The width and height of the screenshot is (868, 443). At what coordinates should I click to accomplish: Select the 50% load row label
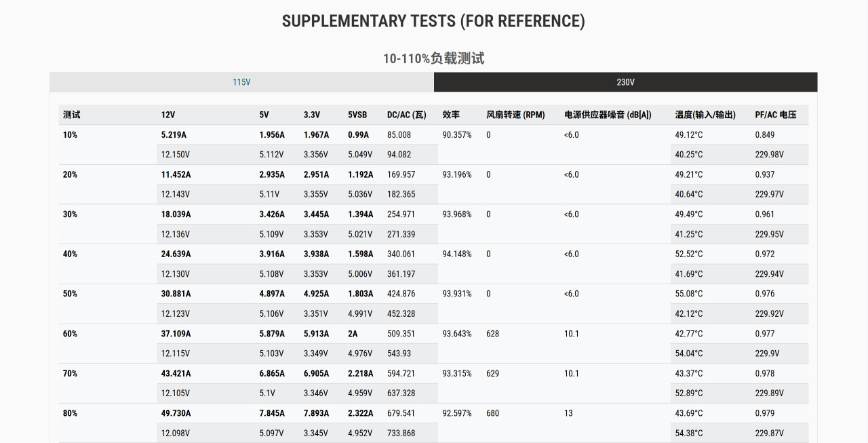70,294
